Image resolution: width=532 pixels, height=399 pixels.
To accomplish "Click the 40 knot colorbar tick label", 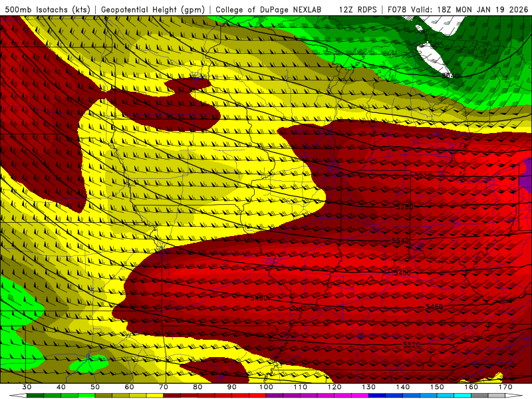I will [61, 387].
